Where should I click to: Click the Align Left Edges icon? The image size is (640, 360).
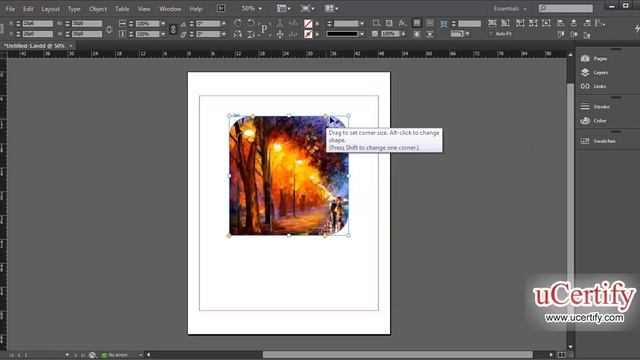[561, 23]
